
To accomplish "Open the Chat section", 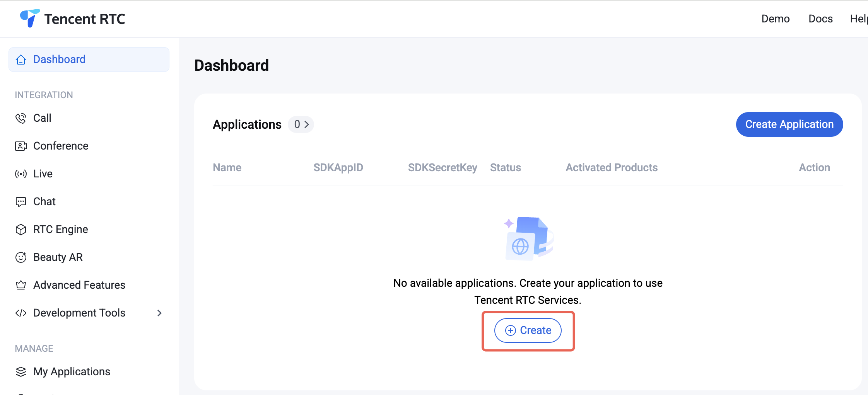I will click(x=89, y=202).
